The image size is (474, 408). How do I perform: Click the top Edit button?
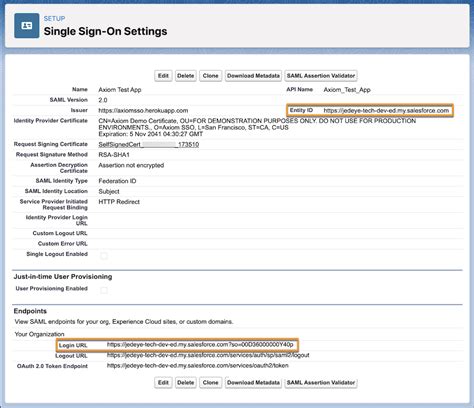pos(163,76)
